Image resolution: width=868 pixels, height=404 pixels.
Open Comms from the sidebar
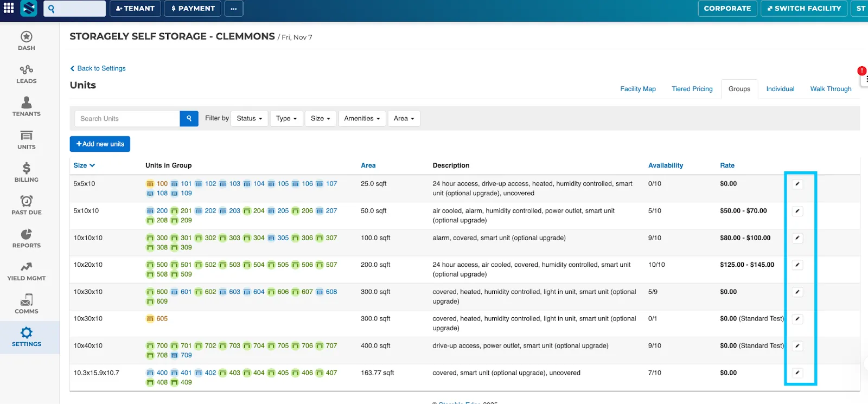coord(27,304)
